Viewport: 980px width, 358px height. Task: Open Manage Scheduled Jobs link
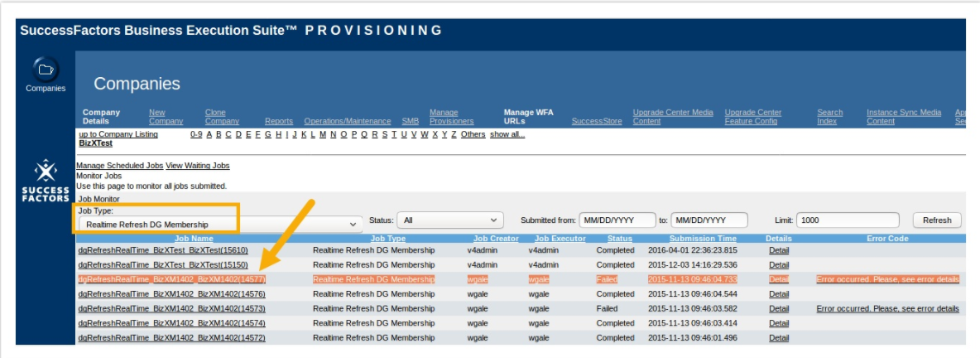pos(119,165)
